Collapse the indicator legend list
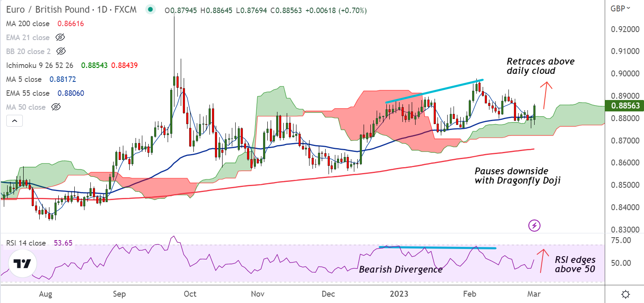The image size is (644, 303). pyautogui.click(x=14, y=122)
